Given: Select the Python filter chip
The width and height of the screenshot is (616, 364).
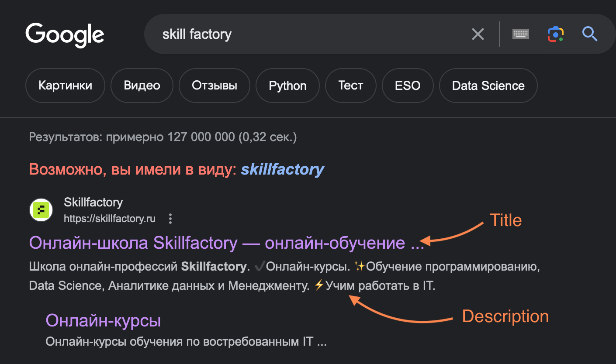Looking at the screenshot, I should click(287, 85).
